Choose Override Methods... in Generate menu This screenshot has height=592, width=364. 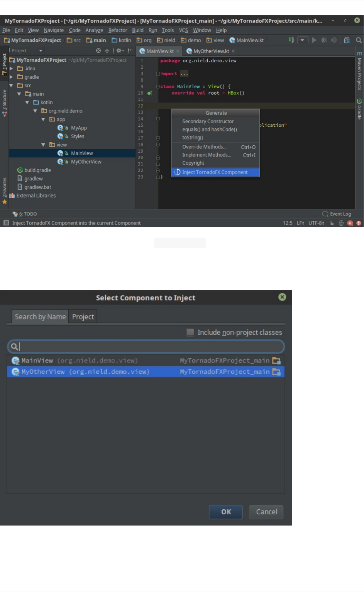(215, 147)
